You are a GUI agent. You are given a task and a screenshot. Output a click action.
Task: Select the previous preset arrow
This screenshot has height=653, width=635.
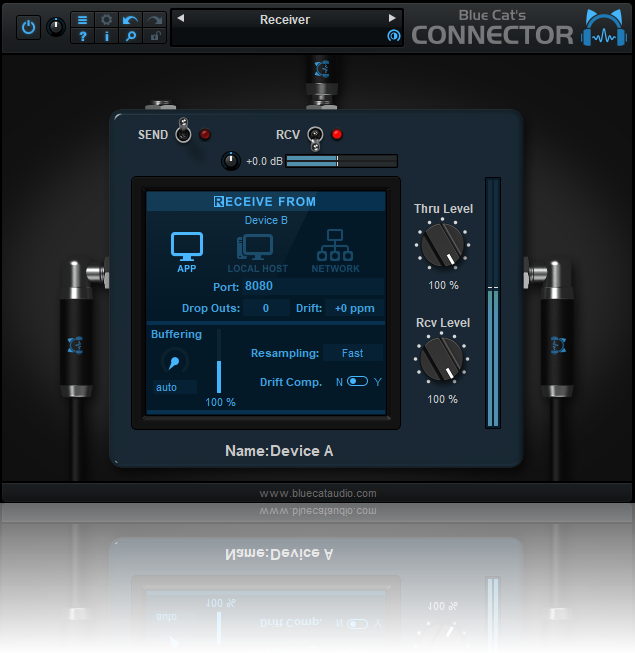181,18
